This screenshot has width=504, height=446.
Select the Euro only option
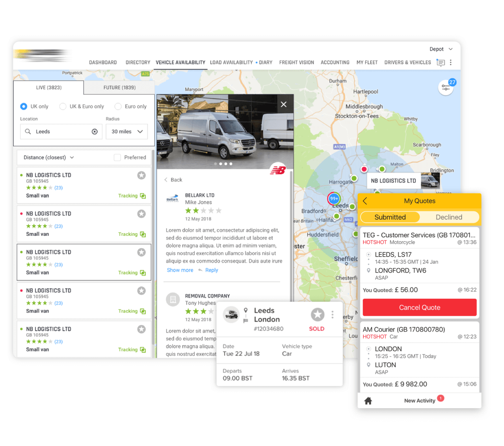(x=118, y=106)
